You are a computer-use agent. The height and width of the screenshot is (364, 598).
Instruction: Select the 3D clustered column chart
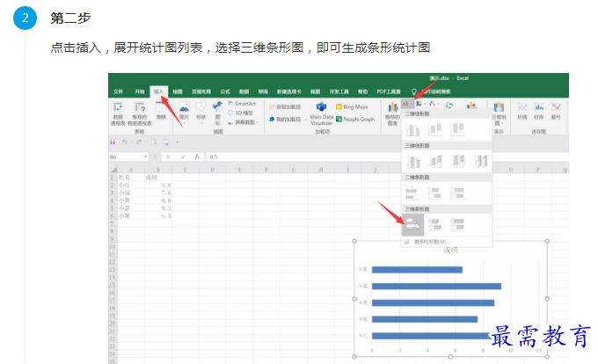[x=412, y=162]
